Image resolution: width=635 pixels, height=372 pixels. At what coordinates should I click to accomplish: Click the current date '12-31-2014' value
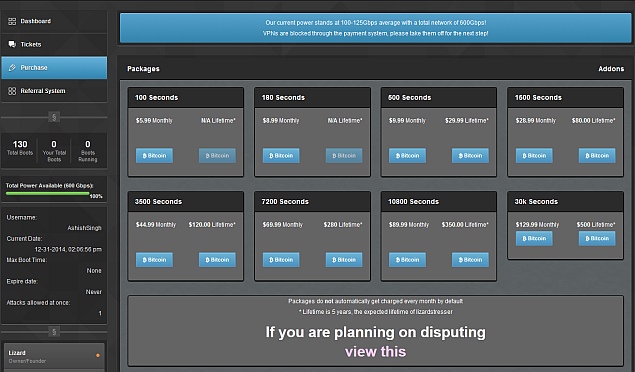point(68,249)
